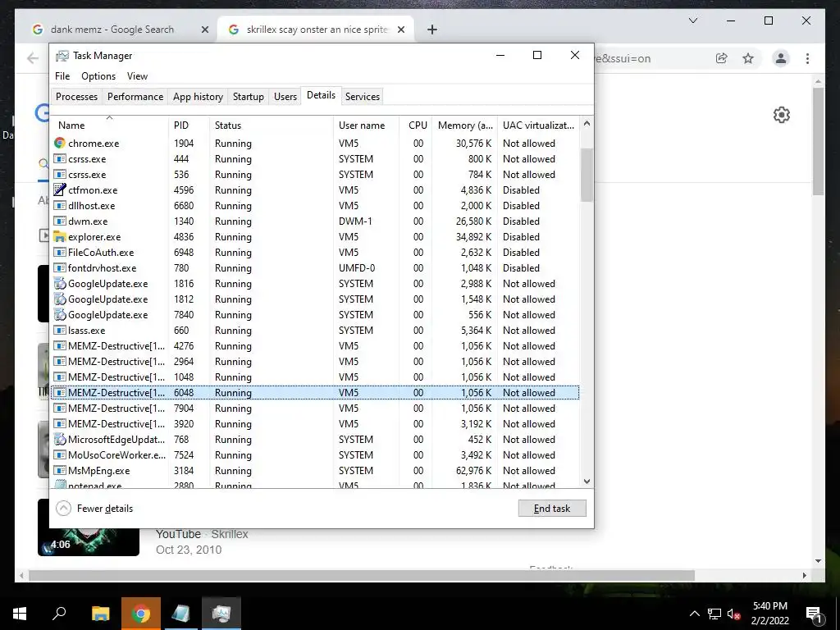Click Task Manager title bar icon
Image resolution: width=840 pixels, height=630 pixels.
click(x=62, y=56)
